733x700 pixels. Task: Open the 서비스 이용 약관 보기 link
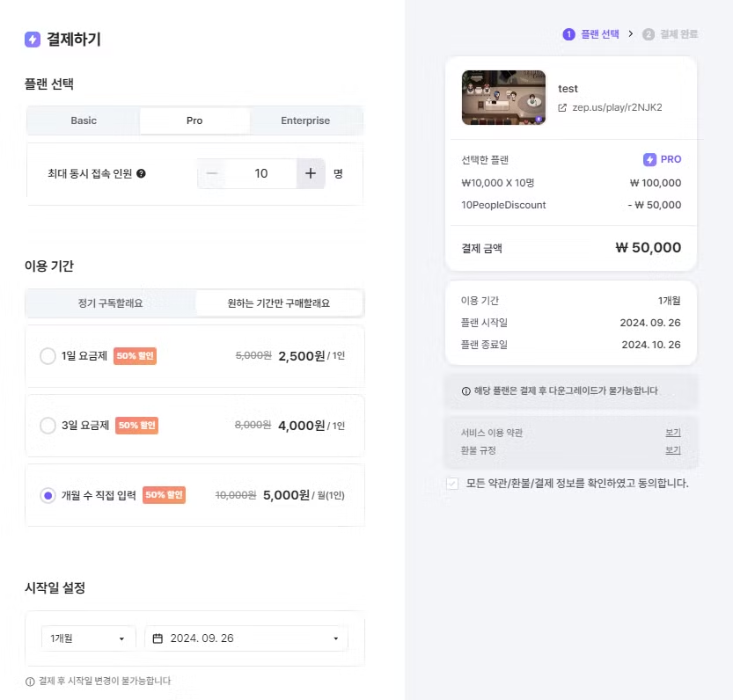(672, 433)
